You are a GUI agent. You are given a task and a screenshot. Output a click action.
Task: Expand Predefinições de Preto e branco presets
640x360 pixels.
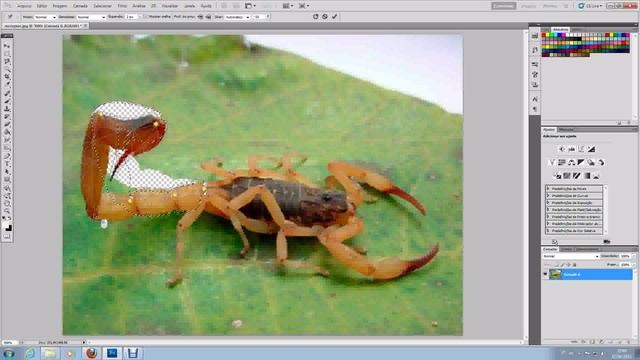[548, 217]
